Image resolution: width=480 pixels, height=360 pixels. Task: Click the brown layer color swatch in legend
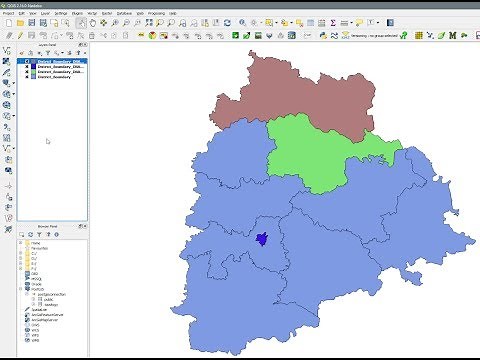pos(33,62)
